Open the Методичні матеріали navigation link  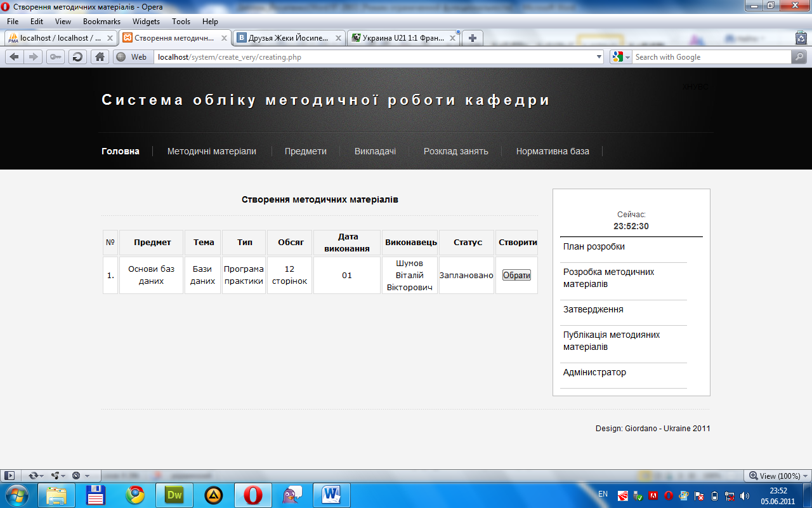point(211,151)
